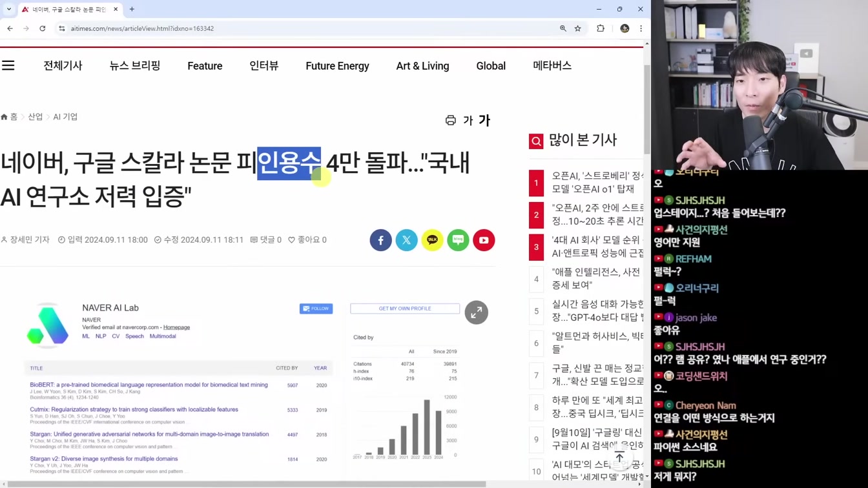The image size is (868, 488).
Task: Click reporter name 장세민 기자
Action: [x=30, y=239]
